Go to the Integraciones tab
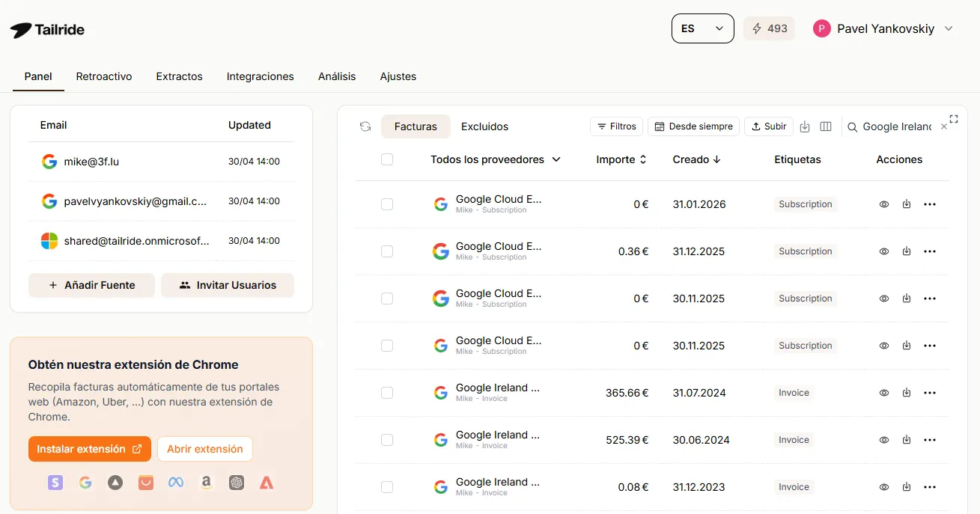Image resolution: width=980 pixels, height=514 pixels. tap(260, 76)
